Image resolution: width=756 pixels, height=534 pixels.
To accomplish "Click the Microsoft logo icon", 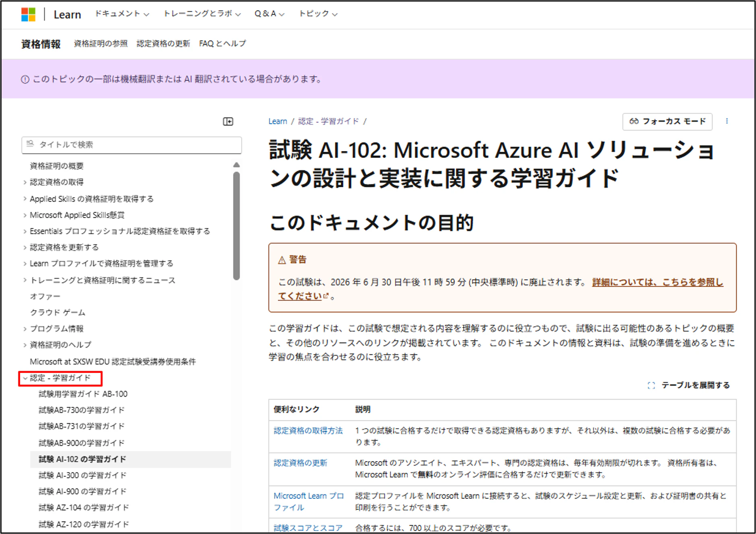I will [x=29, y=14].
